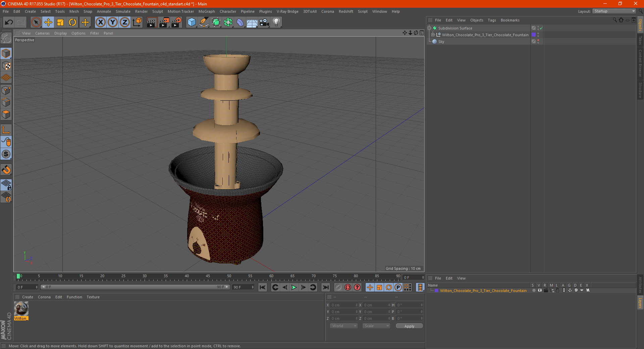Toggle Sky object visibility dots

coord(538,42)
